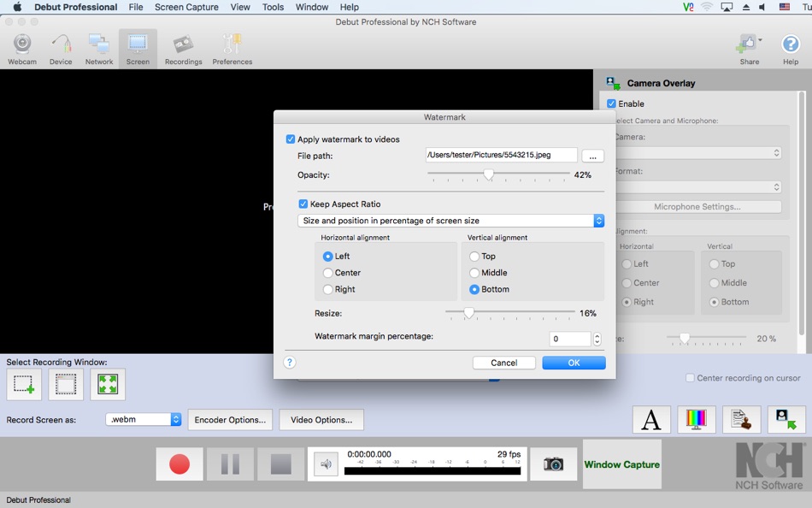Open the View menu

coord(240,7)
